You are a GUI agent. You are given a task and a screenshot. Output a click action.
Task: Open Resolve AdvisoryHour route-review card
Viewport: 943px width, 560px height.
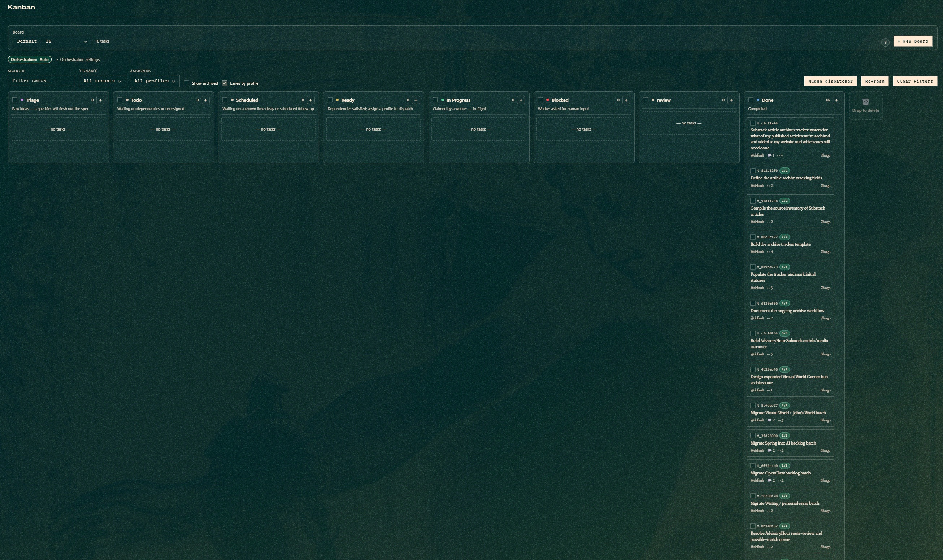point(790,537)
